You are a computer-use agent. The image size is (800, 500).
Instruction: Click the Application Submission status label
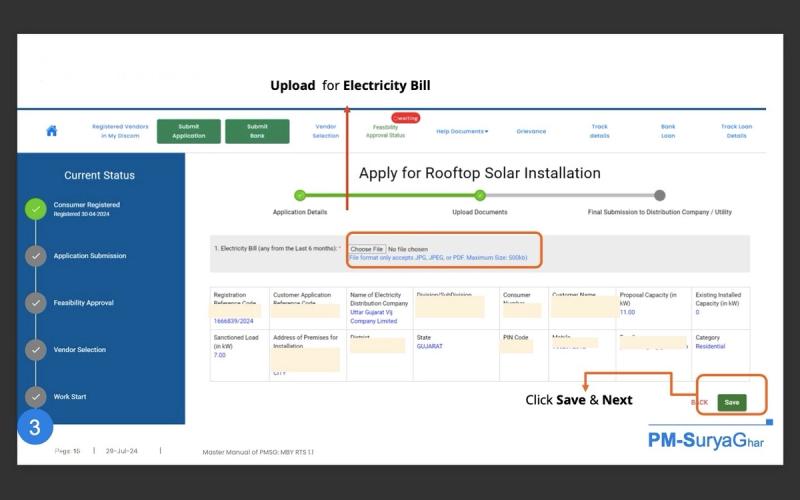[x=90, y=256]
